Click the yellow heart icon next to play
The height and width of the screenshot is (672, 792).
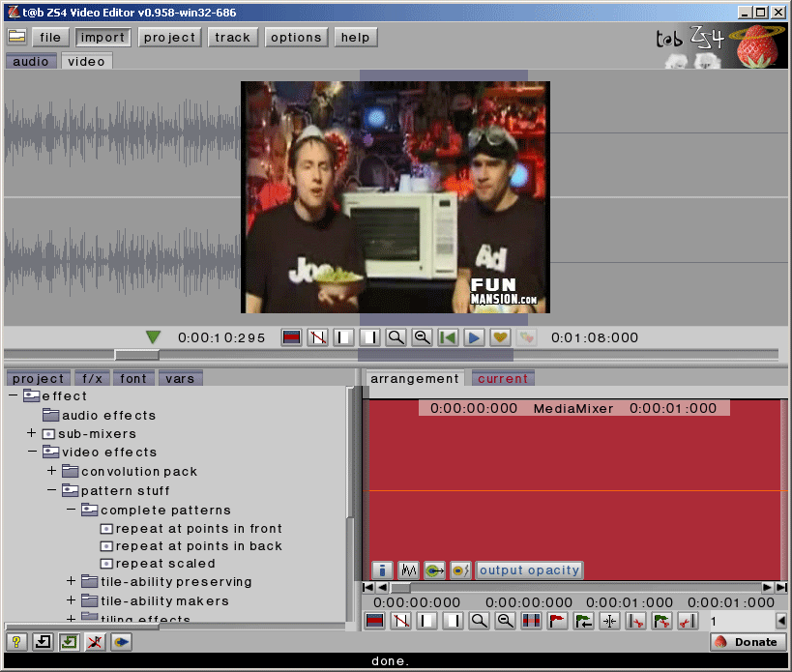tap(500, 337)
